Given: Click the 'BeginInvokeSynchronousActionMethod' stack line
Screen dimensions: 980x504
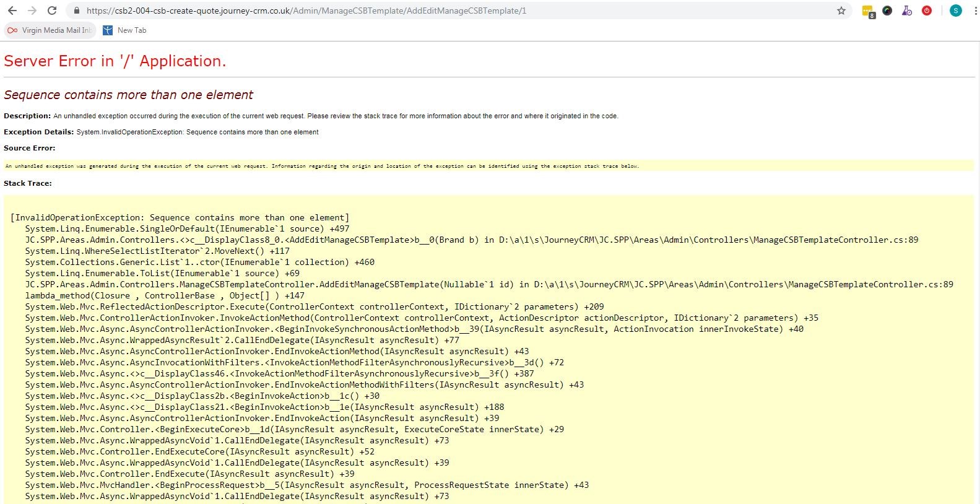Looking at the screenshot, I should (414, 329).
